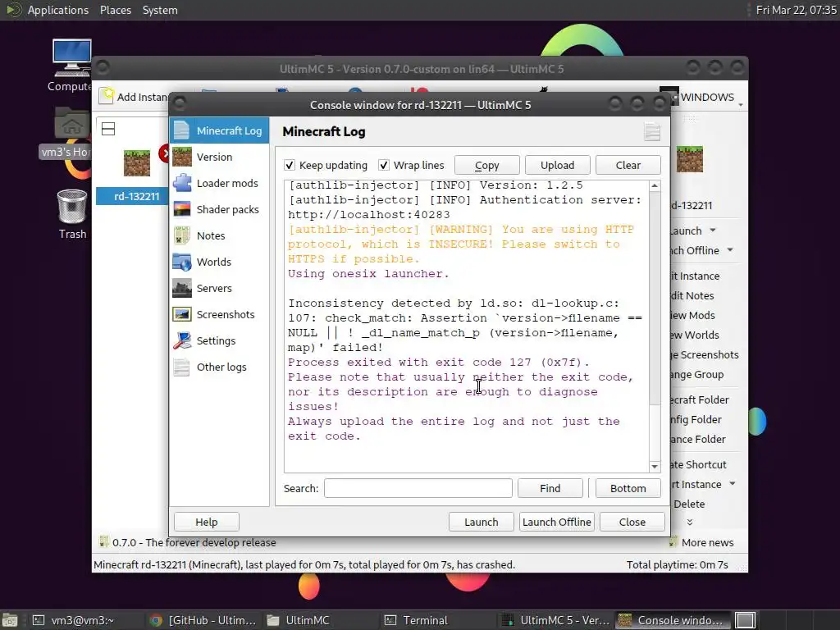Switch to the Worlds page

coord(214,262)
